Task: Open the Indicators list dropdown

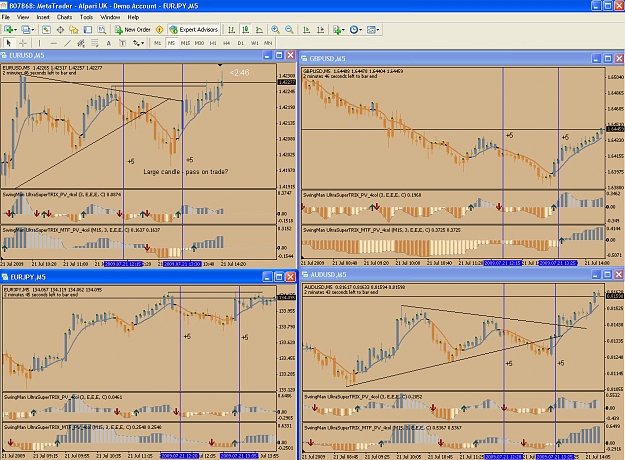Action: [x=342, y=29]
